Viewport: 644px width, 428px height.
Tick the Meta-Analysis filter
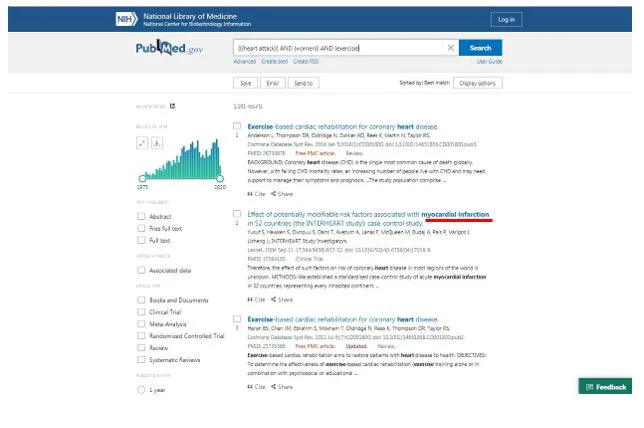click(x=141, y=324)
